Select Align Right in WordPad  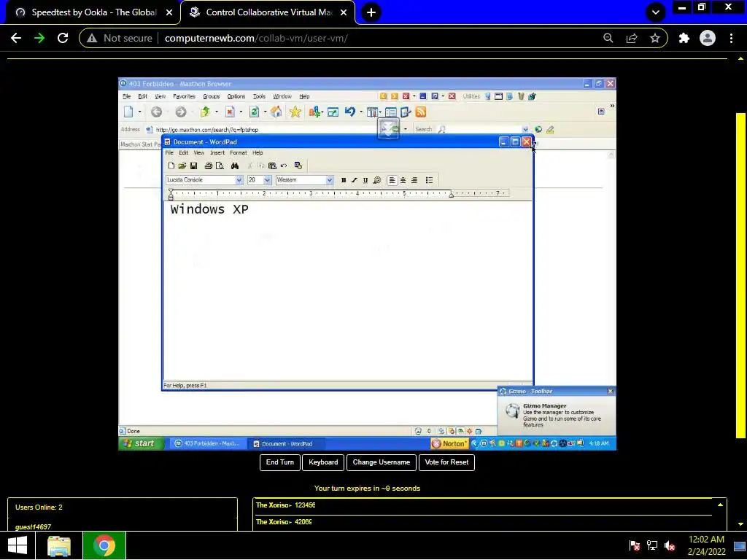point(414,180)
